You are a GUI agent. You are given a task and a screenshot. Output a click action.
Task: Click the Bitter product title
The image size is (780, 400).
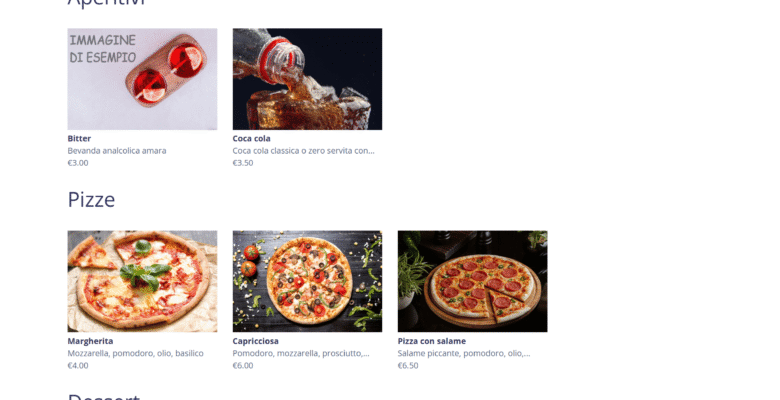tap(79, 138)
